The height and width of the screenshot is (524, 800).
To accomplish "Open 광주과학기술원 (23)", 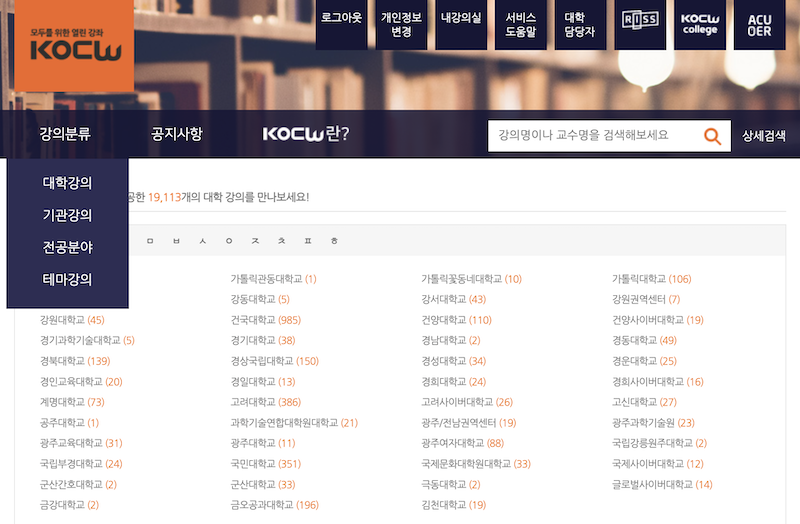I will click(x=654, y=423).
